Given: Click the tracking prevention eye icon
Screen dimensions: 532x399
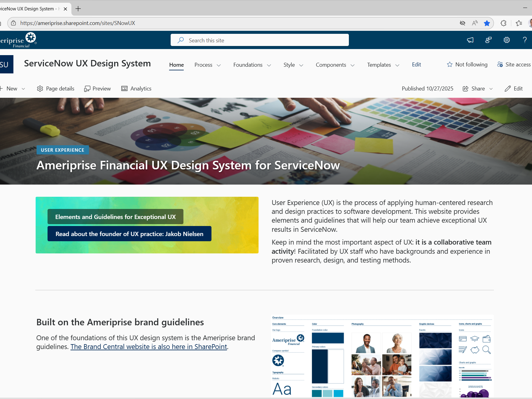Looking at the screenshot, I should 463,23.
